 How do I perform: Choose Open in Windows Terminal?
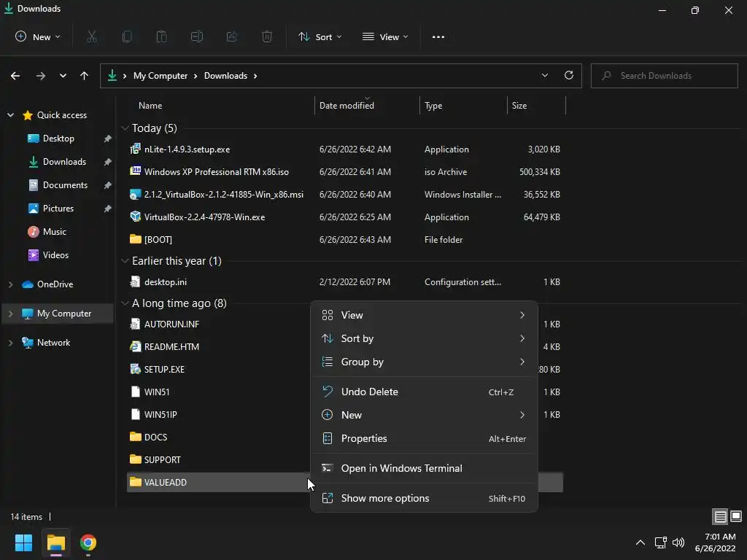[424, 469]
